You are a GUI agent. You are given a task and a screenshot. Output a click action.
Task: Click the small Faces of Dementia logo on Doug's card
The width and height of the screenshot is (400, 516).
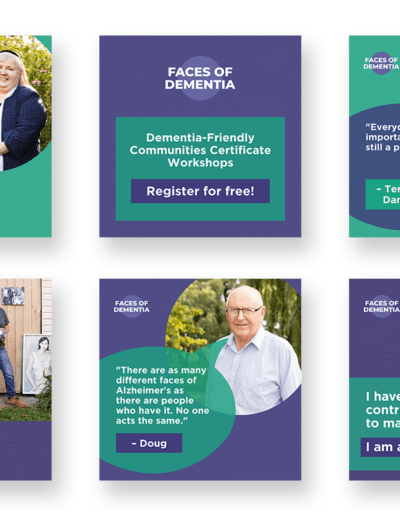[x=131, y=306]
